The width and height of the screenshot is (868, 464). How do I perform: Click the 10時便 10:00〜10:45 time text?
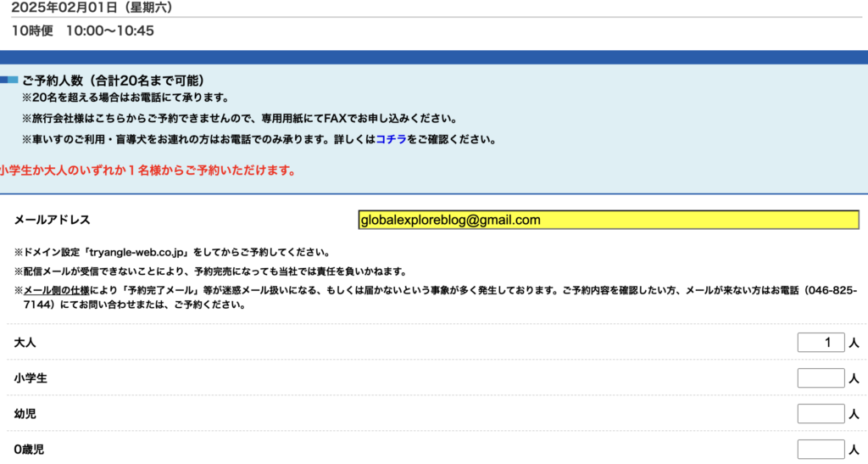click(x=83, y=31)
